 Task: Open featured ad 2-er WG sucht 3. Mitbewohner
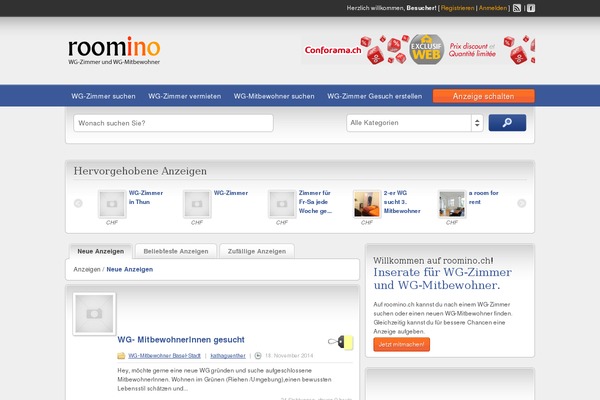pos(402,202)
